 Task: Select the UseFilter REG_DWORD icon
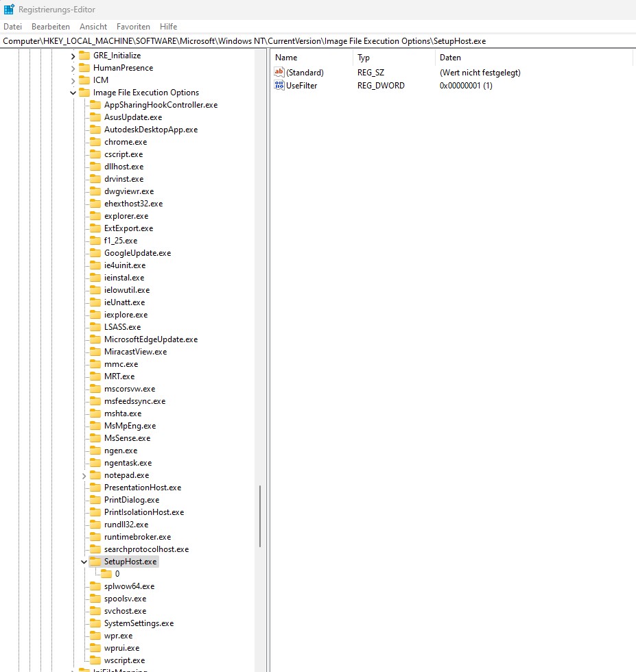pos(280,85)
